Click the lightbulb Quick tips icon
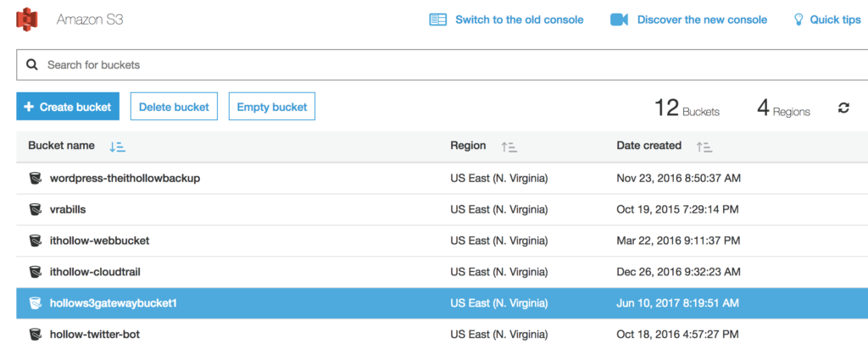The image size is (868, 349). 798,19
